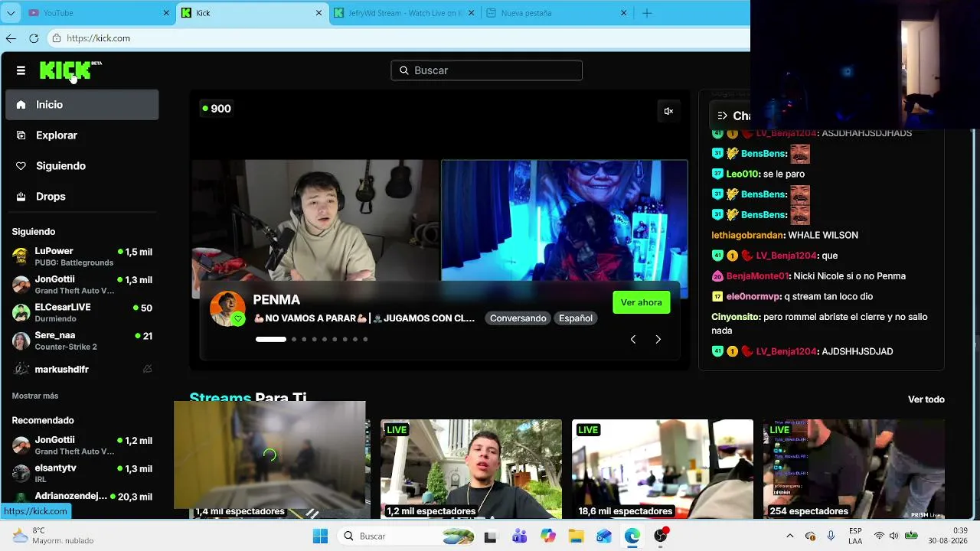Close the Nueva pestaña tab
The image size is (980, 551).
tap(624, 13)
